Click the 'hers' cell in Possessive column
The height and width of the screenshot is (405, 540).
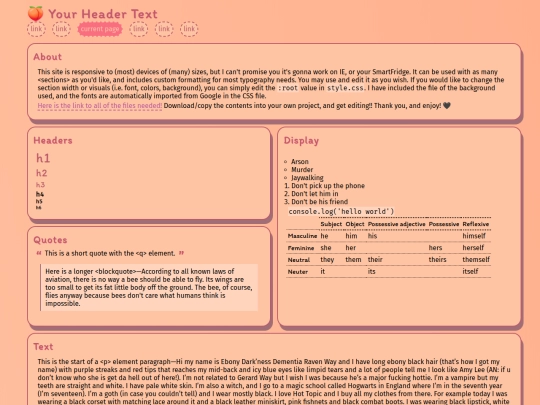pyautogui.click(x=435, y=248)
